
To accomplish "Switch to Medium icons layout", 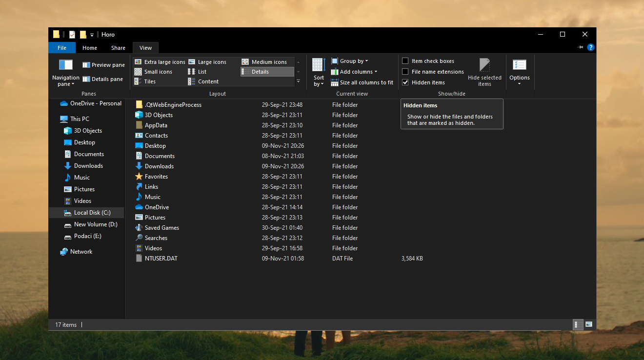I will pyautogui.click(x=267, y=61).
